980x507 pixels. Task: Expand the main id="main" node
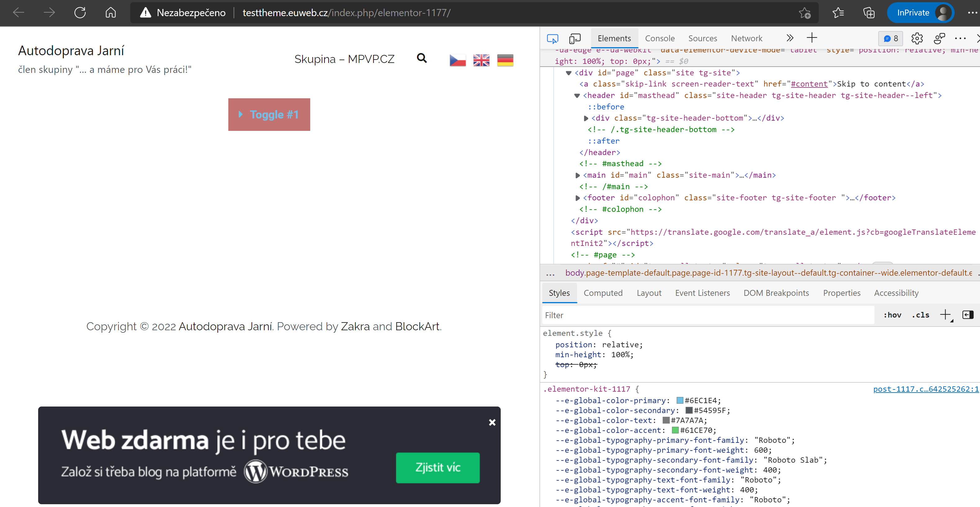coord(578,175)
